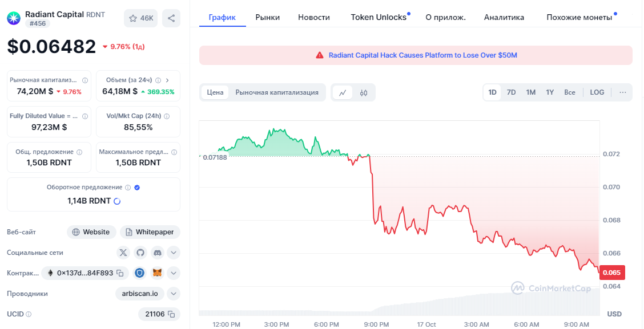Open the Radiant Capital Hack news link
Screen dimensions: 644x329
422,55
